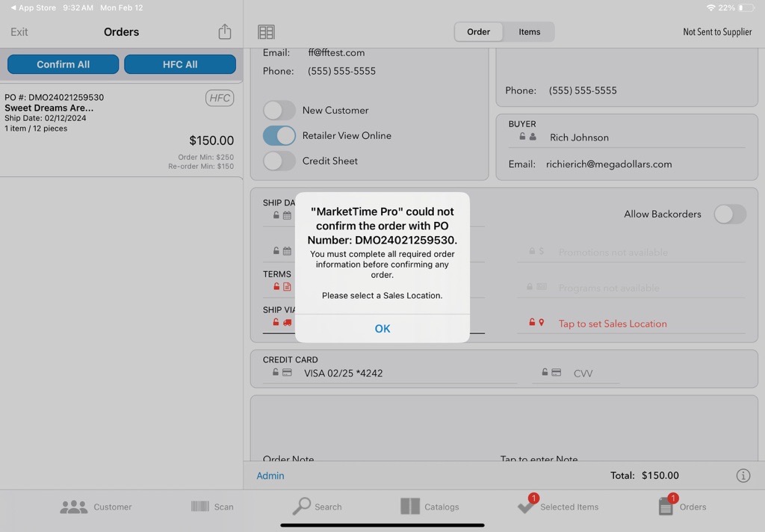The width and height of the screenshot is (765, 532).
Task: Switch to the Items tab
Action: 530,31
